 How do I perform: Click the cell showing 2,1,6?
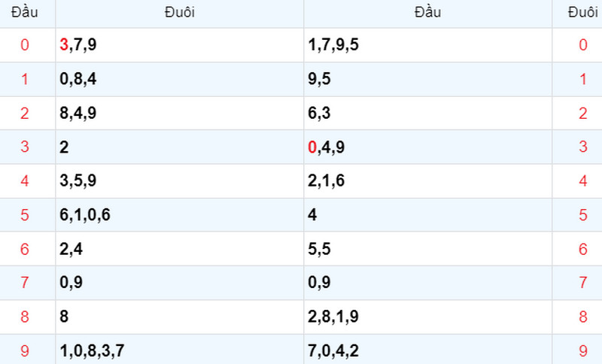tap(427, 181)
